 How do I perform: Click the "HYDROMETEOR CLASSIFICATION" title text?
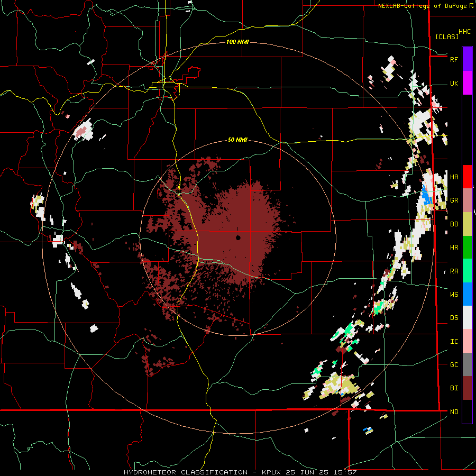tap(186, 472)
